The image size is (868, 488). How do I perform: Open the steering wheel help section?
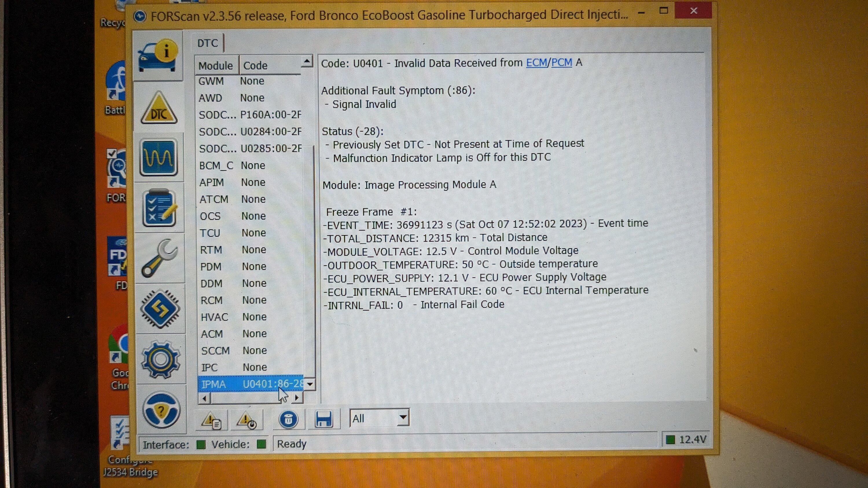161,410
